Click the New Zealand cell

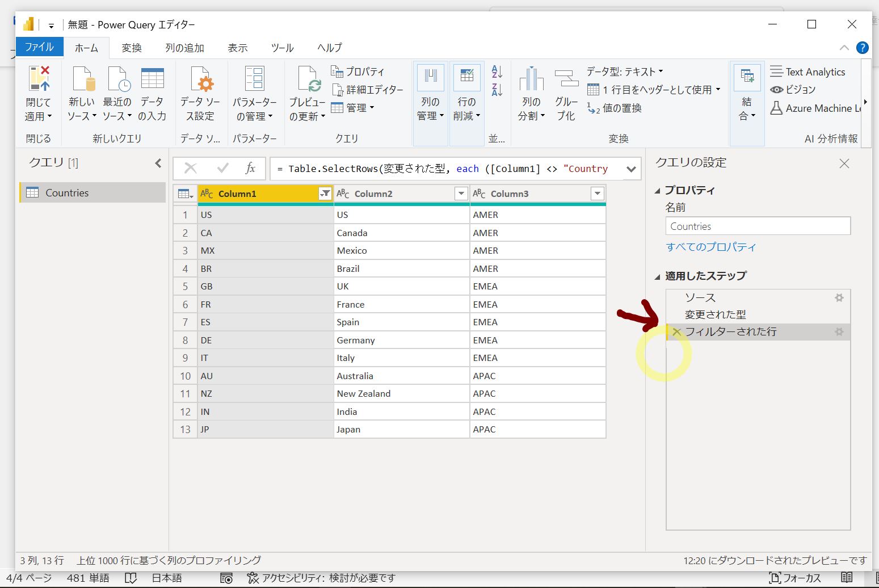point(402,393)
